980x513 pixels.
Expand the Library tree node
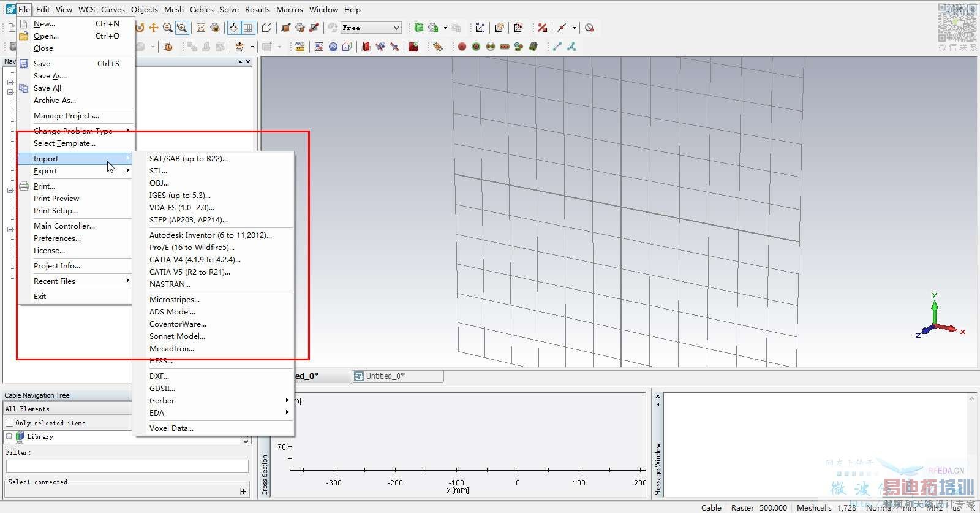click(9, 436)
